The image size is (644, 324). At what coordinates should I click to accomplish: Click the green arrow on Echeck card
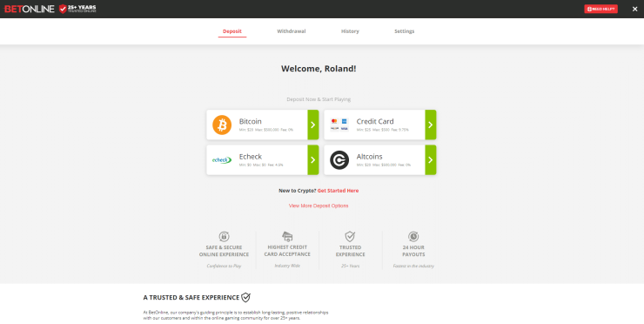[x=313, y=160]
